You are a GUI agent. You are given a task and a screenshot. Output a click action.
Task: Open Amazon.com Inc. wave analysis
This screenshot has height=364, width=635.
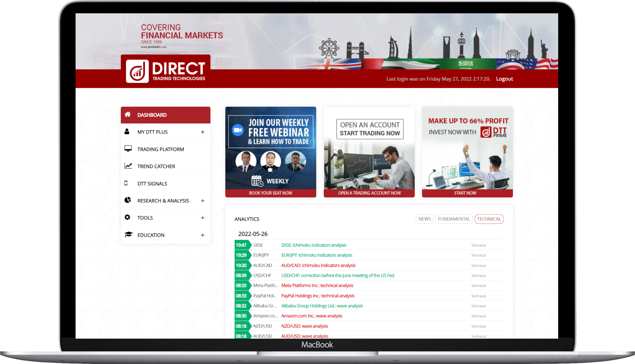[312, 316]
